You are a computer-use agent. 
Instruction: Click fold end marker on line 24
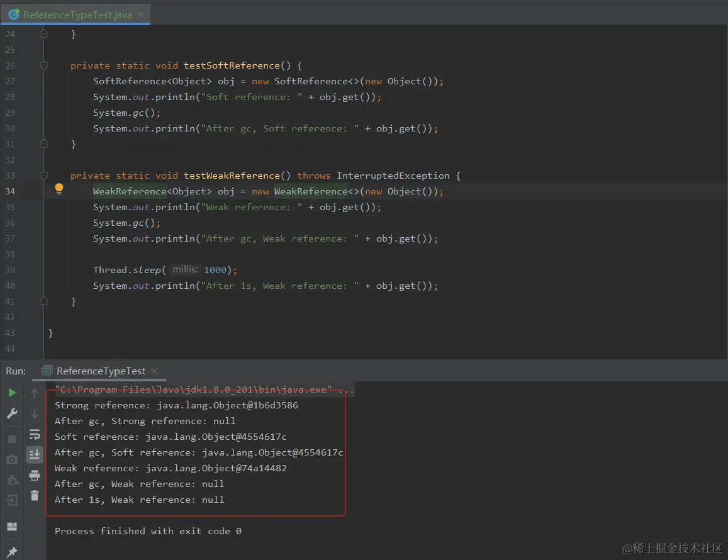pyautogui.click(x=44, y=34)
